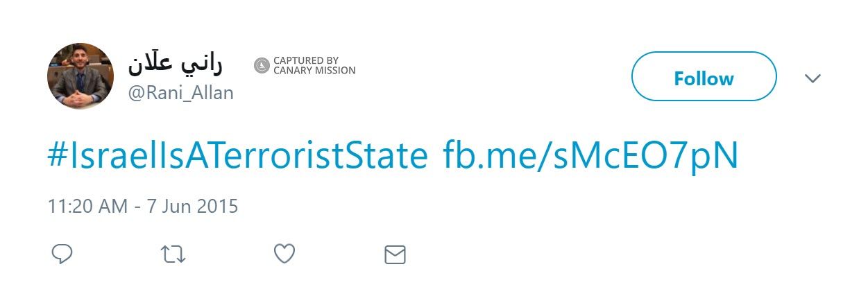Click the Arabic display name of the author

(175, 64)
